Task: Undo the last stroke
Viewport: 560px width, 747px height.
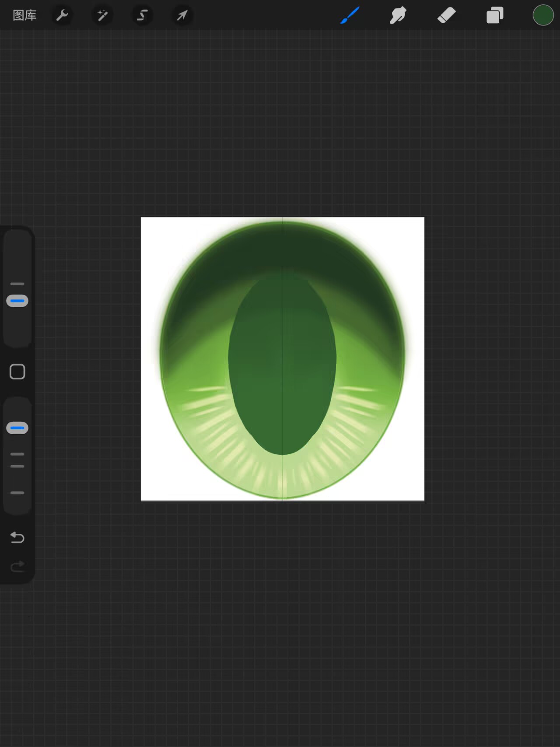Action: click(x=17, y=537)
